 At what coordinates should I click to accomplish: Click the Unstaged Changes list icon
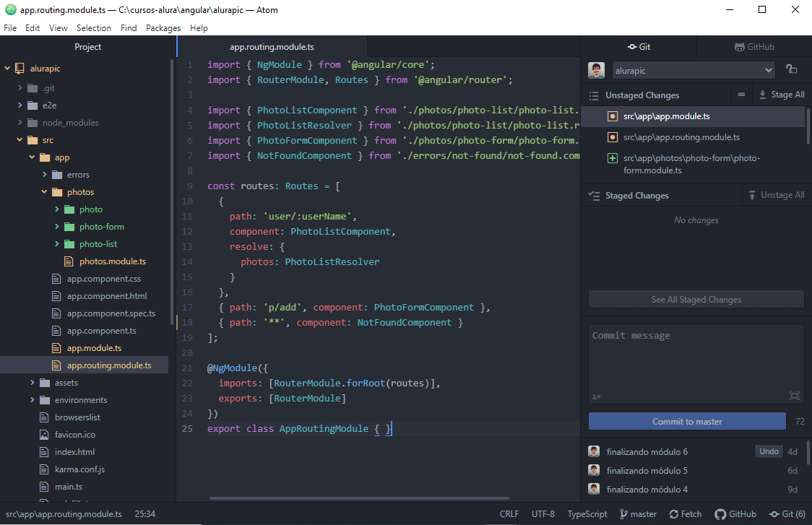593,95
